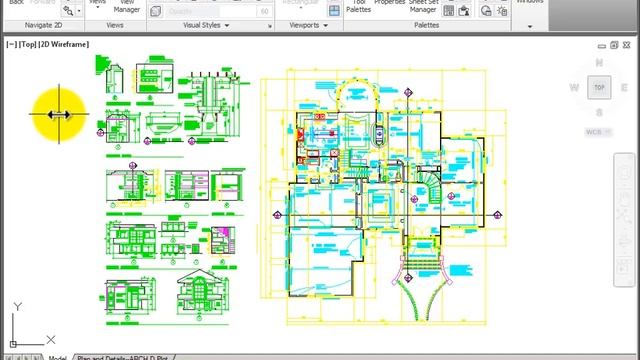Restore the drawing viewport window
This screenshot has width=640, height=360.
[614, 45]
